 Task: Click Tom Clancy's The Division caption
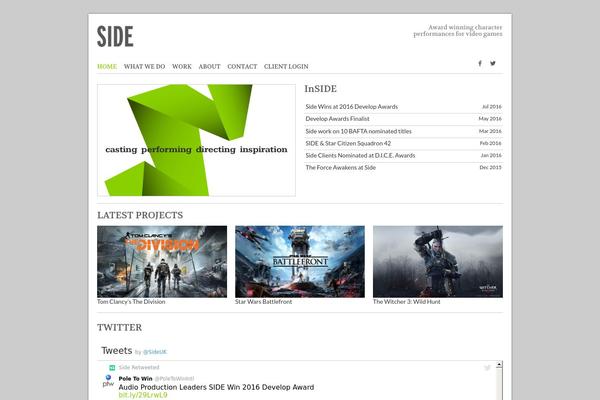[131, 302]
